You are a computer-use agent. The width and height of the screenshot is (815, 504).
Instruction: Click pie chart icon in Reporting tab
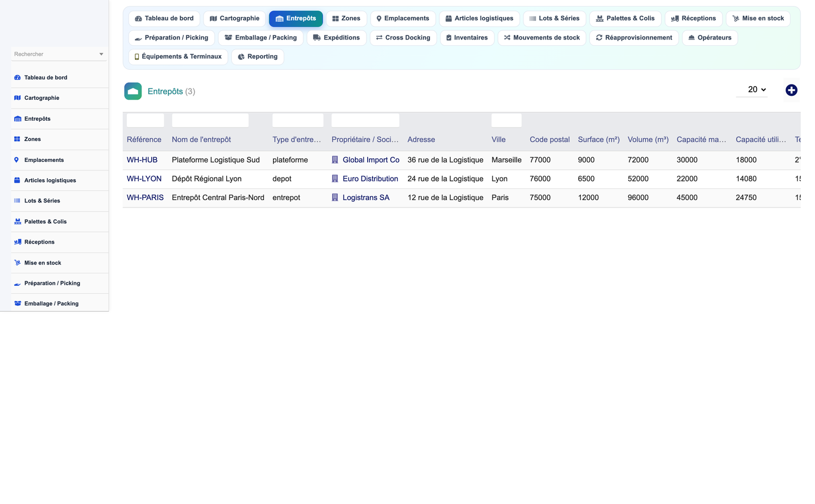click(x=241, y=57)
